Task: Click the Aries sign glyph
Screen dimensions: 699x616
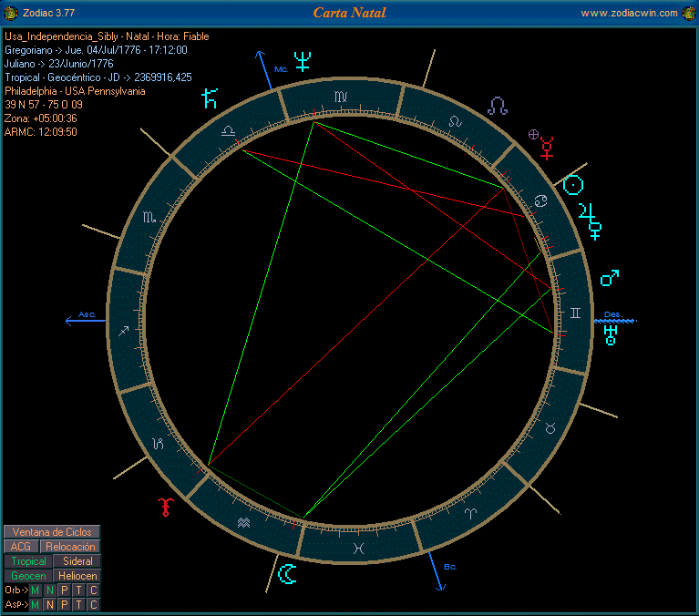Action: (x=470, y=513)
